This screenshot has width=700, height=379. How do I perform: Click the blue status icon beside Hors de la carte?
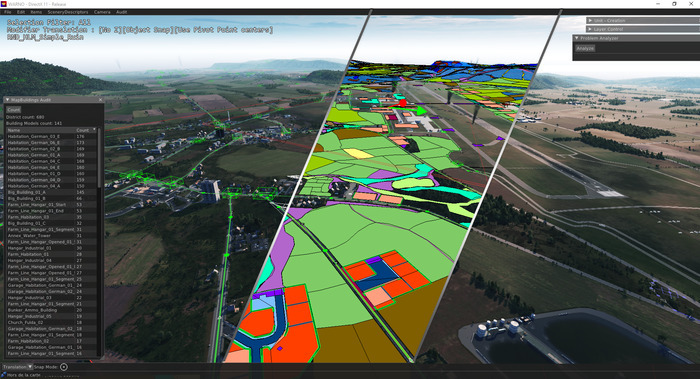(x=4, y=375)
